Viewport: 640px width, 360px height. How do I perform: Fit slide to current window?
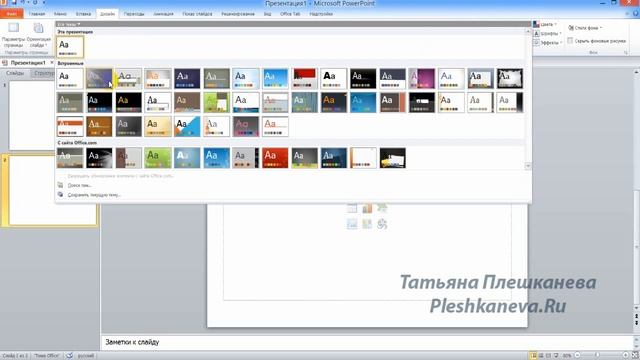(636, 356)
